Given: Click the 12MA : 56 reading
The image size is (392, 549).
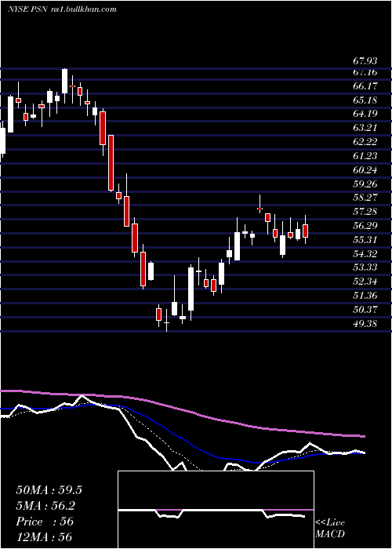Looking at the screenshot, I should click(x=44, y=536).
